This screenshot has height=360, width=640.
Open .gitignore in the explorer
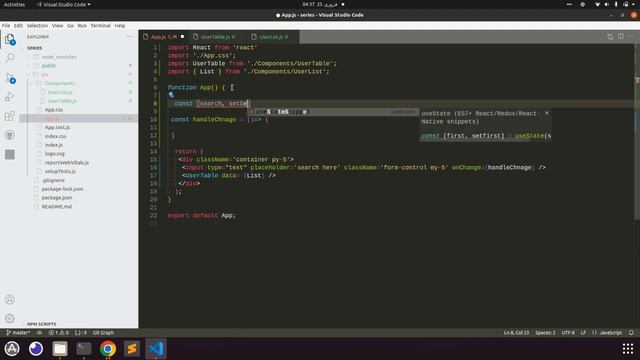coord(53,180)
